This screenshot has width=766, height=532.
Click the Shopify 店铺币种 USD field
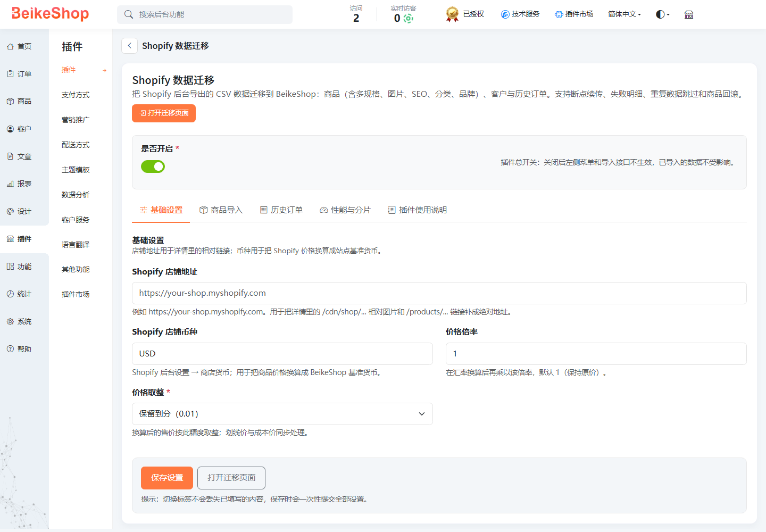282,354
